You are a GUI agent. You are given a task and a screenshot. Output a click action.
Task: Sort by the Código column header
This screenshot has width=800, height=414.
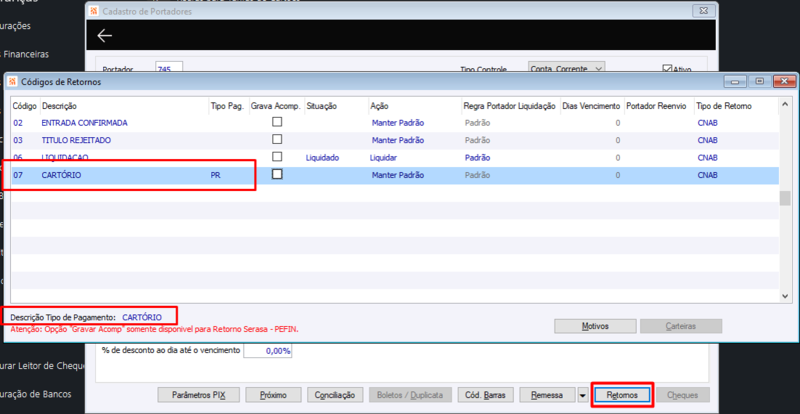[x=24, y=106]
